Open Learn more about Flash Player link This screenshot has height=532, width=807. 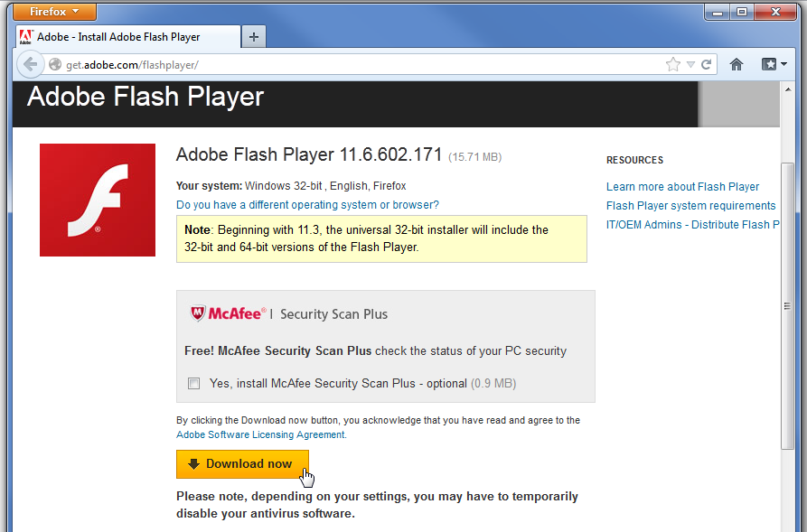click(682, 187)
